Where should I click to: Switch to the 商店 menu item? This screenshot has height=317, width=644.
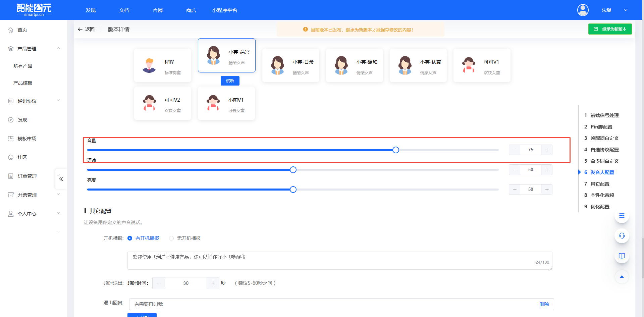(x=191, y=10)
